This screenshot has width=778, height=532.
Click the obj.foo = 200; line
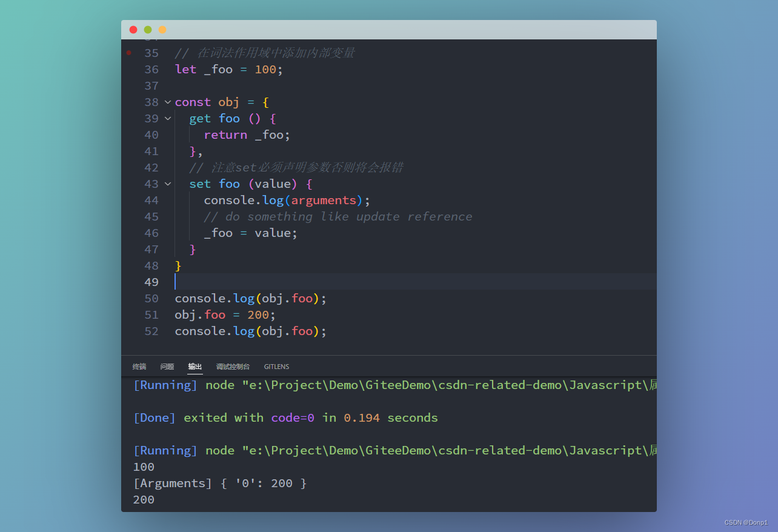pos(225,314)
